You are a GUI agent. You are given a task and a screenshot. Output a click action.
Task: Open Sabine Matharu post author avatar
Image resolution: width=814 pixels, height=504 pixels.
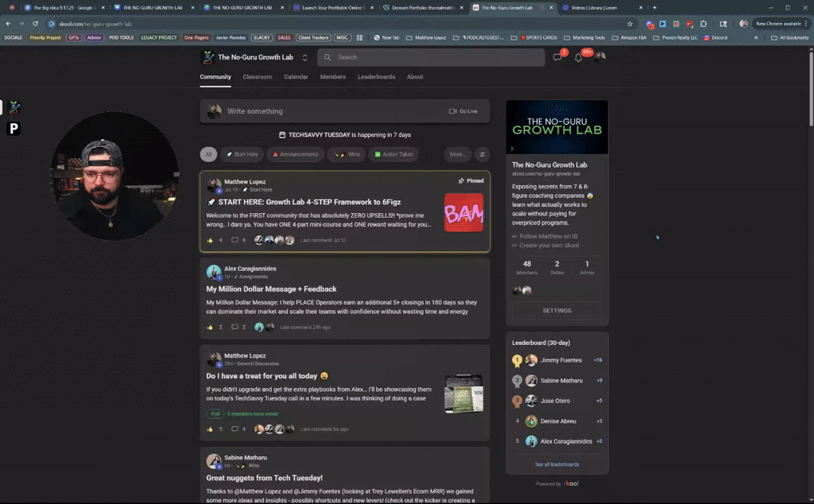[214, 461]
